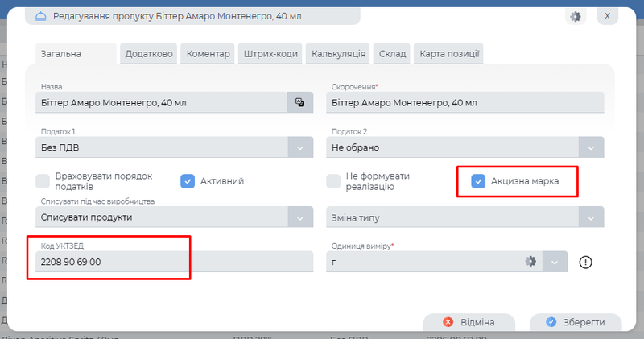644x339 pixels.
Task: Expand the Податок 1 dropdown
Action: pos(299,148)
